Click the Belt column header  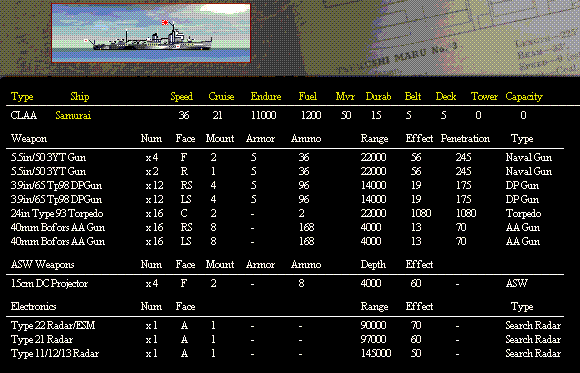(413, 97)
